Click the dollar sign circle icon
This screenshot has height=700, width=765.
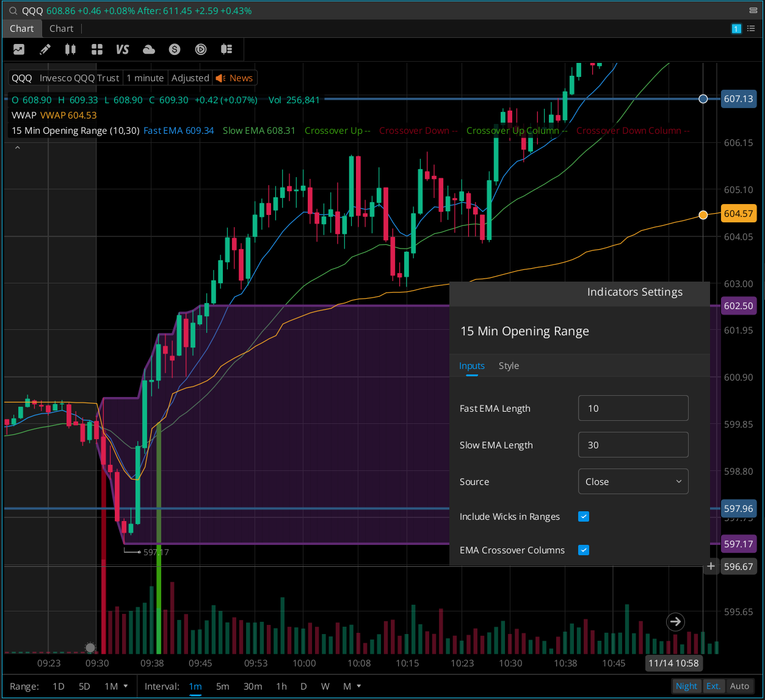pyautogui.click(x=175, y=49)
